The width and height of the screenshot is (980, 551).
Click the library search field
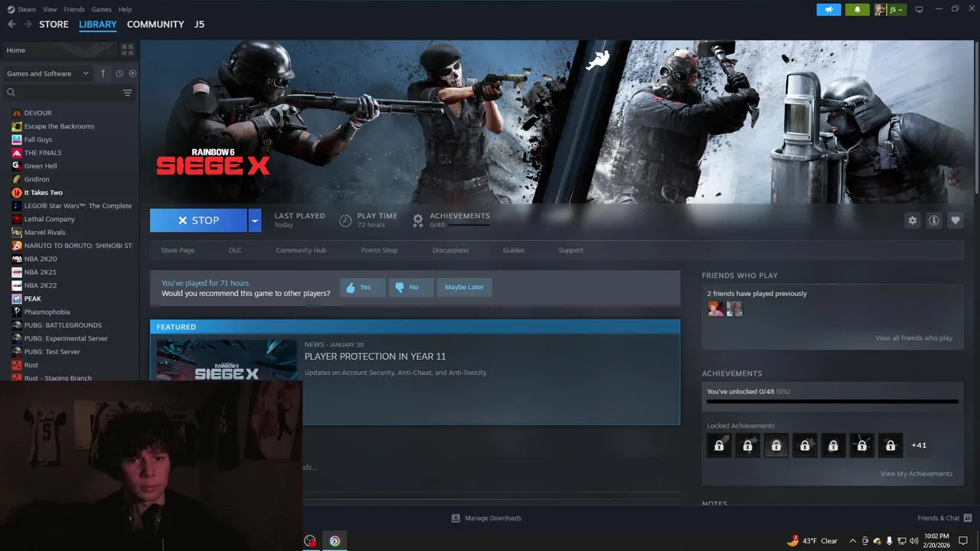click(63, 93)
